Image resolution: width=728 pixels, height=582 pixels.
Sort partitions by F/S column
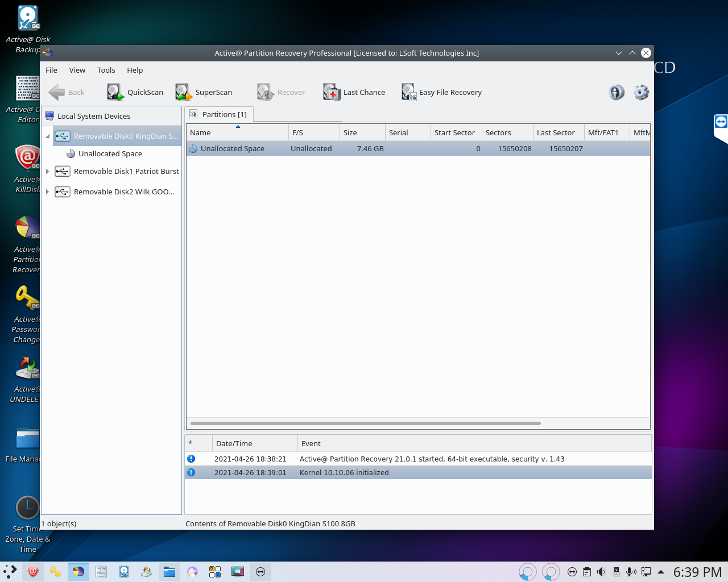coord(314,132)
